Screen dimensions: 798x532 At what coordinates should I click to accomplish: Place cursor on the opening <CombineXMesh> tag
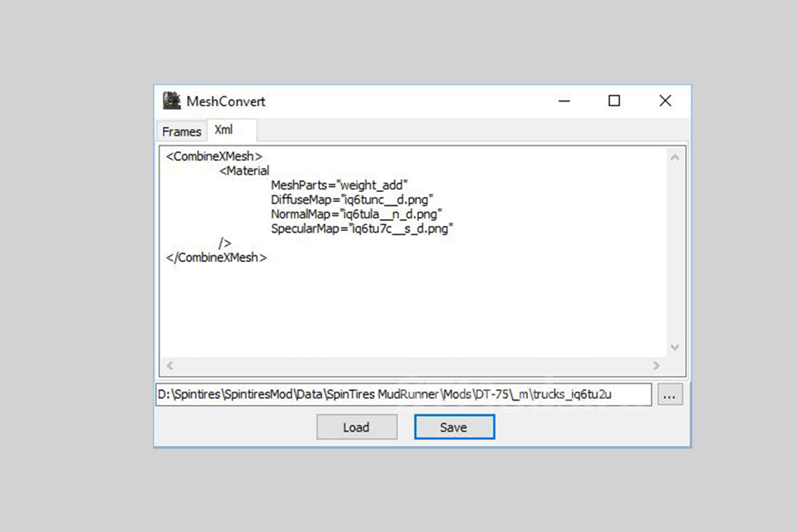click(214, 156)
